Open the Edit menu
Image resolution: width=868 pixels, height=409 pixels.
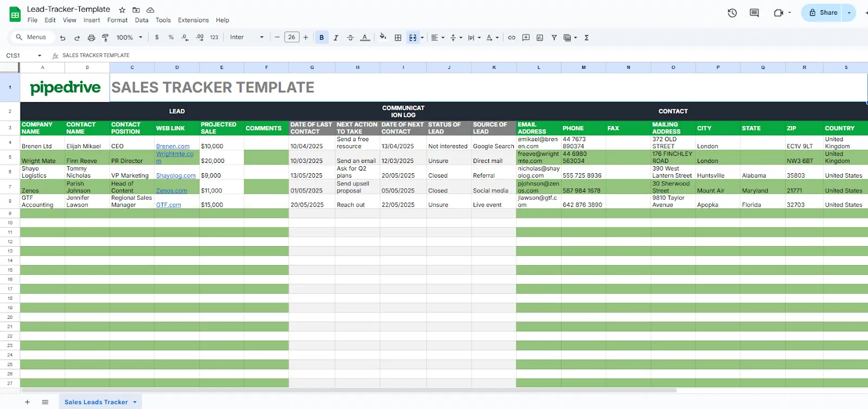pyautogui.click(x=50, y=20)
